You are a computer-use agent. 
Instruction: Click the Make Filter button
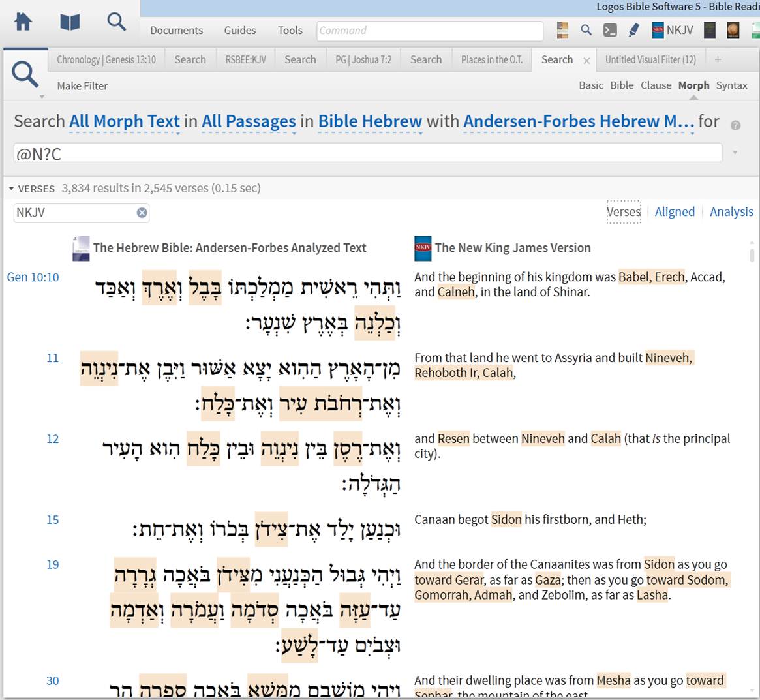82,85
